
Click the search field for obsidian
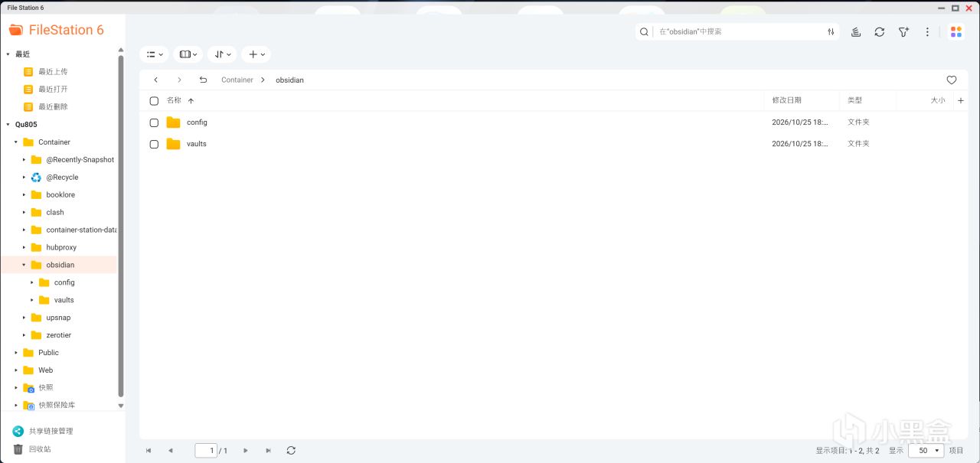[x=740, y=32]
